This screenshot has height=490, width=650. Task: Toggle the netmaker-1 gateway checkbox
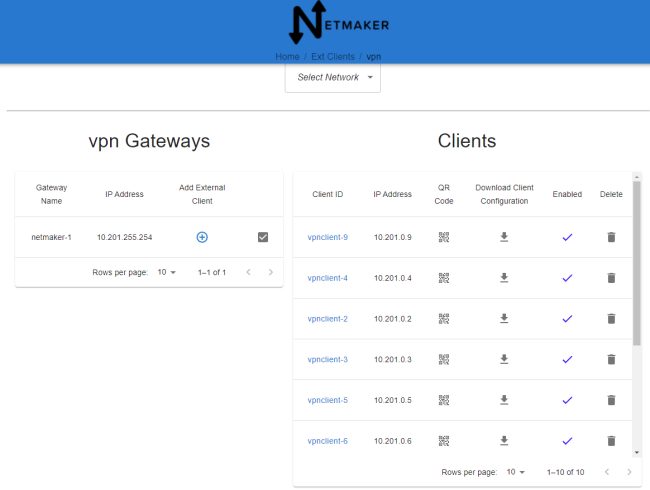(x=263, y=237)
